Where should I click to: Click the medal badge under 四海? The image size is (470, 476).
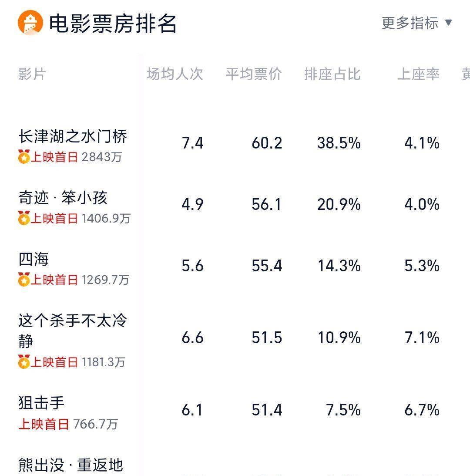tap(24, 279)
